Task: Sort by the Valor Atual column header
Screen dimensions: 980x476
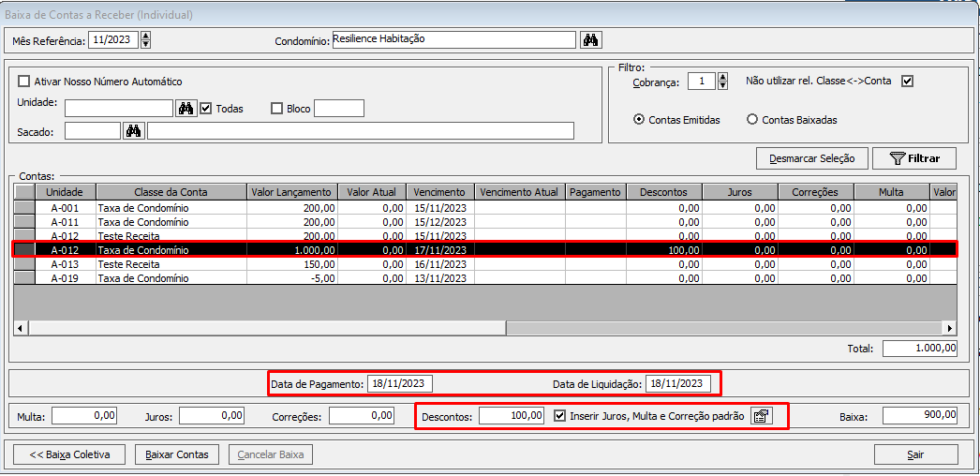Action: (373, 191)
